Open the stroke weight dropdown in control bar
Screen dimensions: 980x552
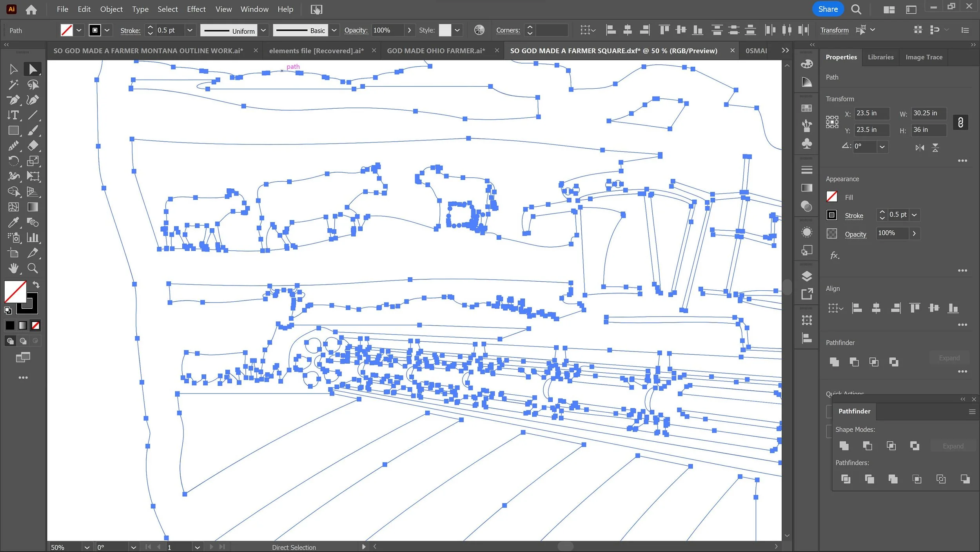(x=190, y=30)
